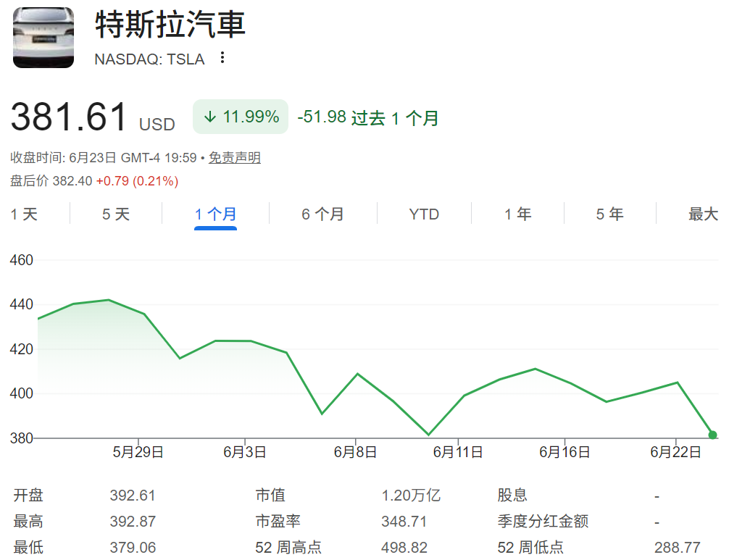This screenshot has width=729, height=560.
Task: Click the green end-point dot on chart
Action: [x=712, y=435]
